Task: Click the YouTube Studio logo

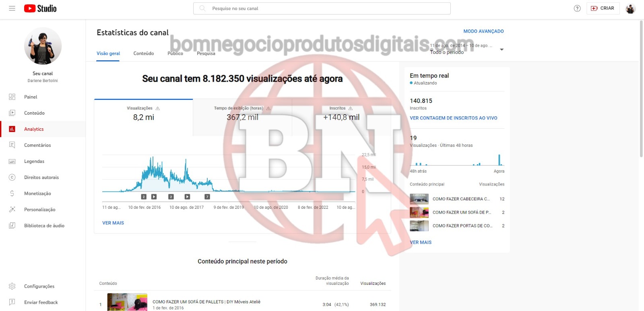Action: pyautogui.click(x=40, y=8)
